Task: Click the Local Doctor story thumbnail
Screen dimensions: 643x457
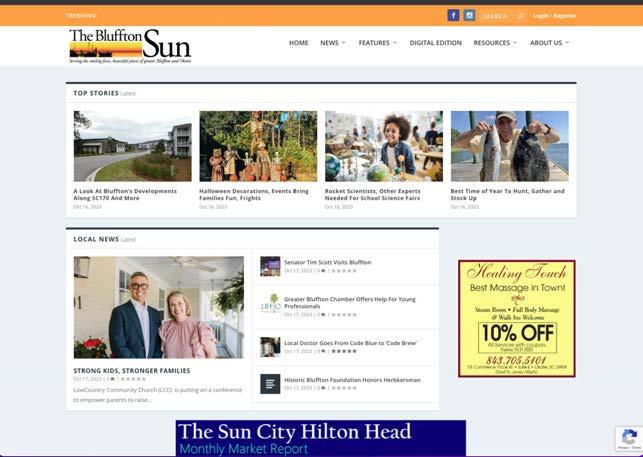Action: pos(270,347)
